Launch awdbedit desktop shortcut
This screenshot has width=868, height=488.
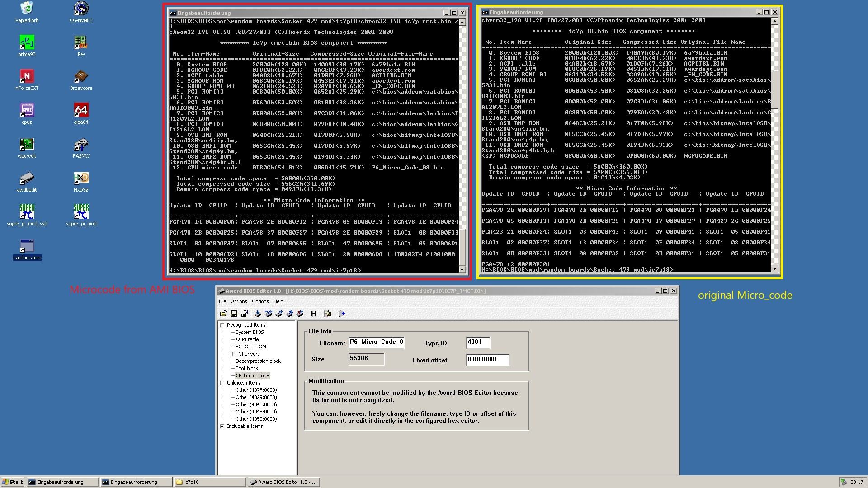(x=27, y=182)
